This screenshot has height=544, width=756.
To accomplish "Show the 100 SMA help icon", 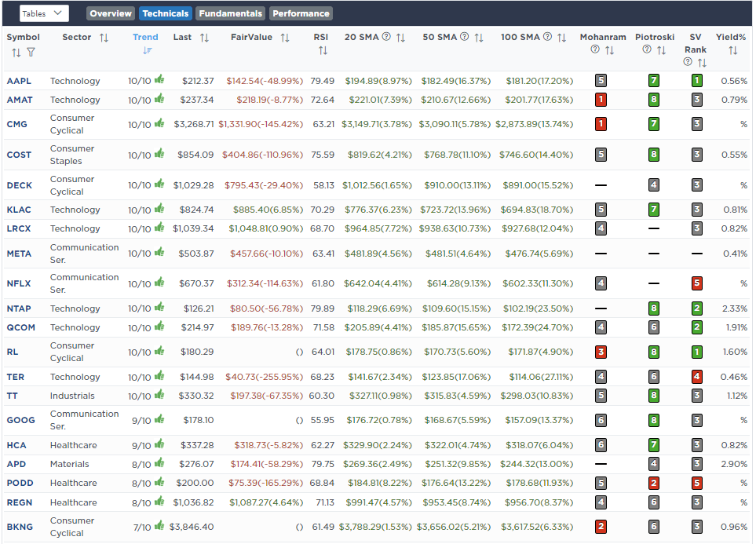I will point(547,37).
